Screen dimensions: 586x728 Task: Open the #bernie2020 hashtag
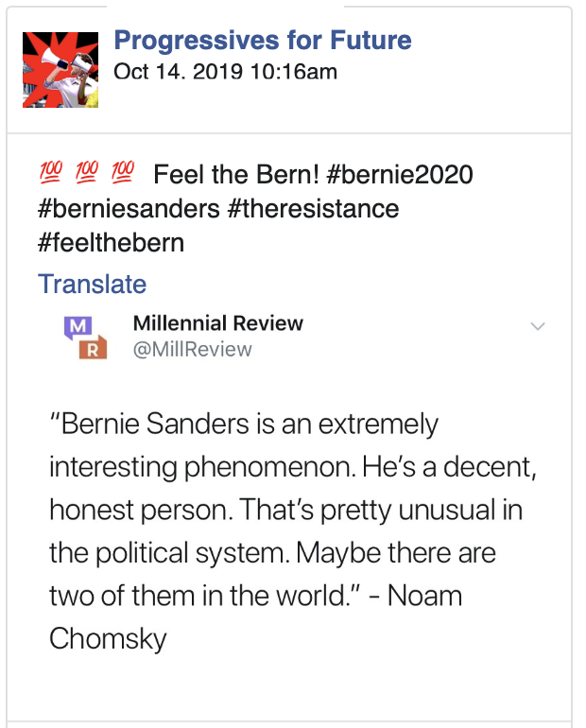(x=399, y=175)
